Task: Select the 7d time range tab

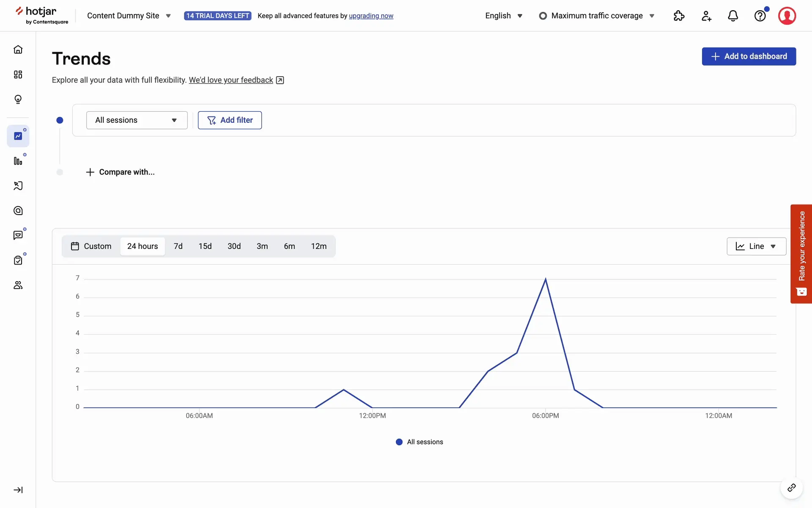Action: tap(178, 246)
